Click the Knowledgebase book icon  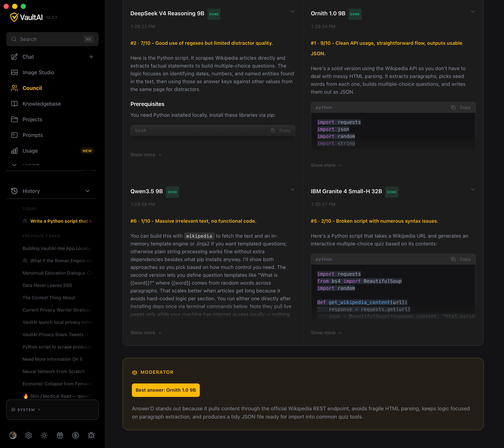[x=14, y=104]
